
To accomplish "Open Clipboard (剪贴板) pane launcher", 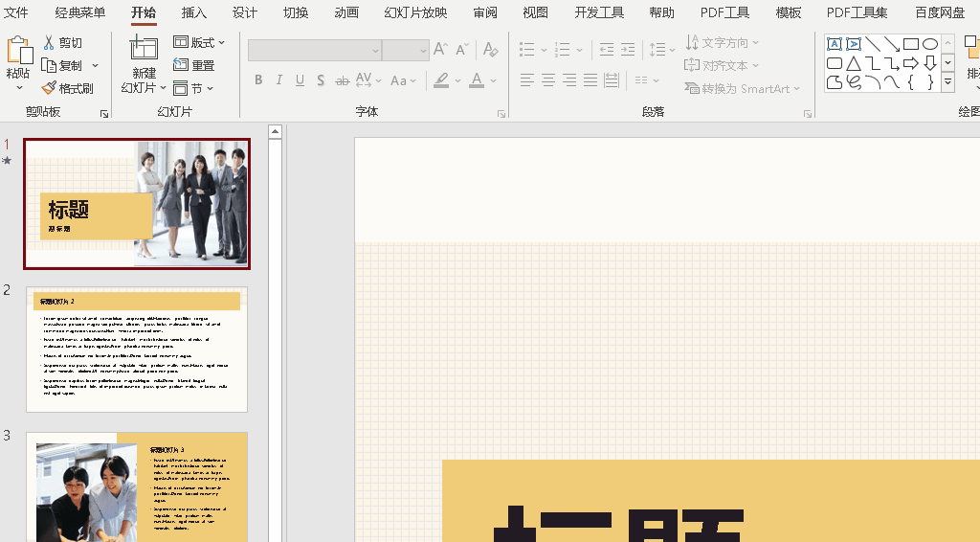I will (x=104, y=114).
